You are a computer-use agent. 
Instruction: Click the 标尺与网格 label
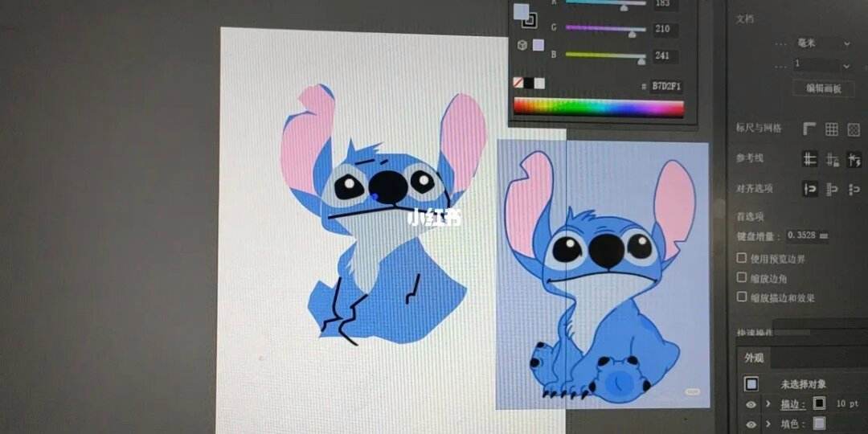[759, 128]
